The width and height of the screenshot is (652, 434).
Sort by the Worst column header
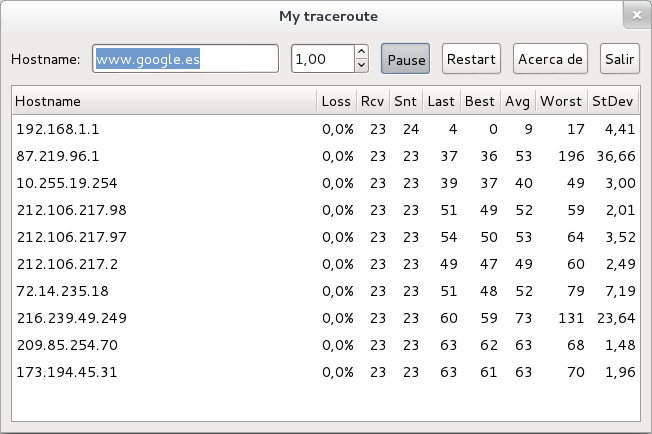561,101
